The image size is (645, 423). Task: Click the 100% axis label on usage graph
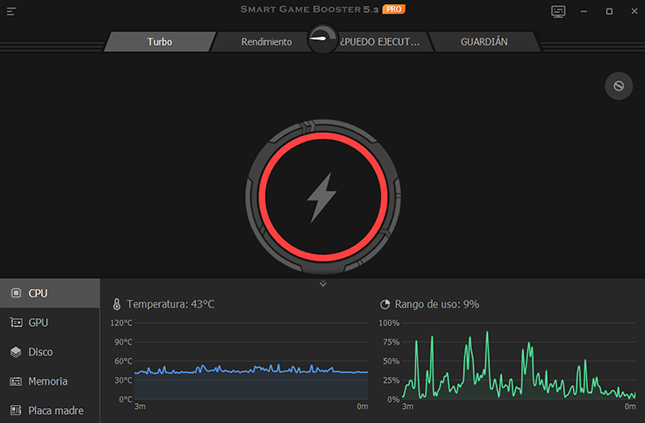click(x=389, y=323)
